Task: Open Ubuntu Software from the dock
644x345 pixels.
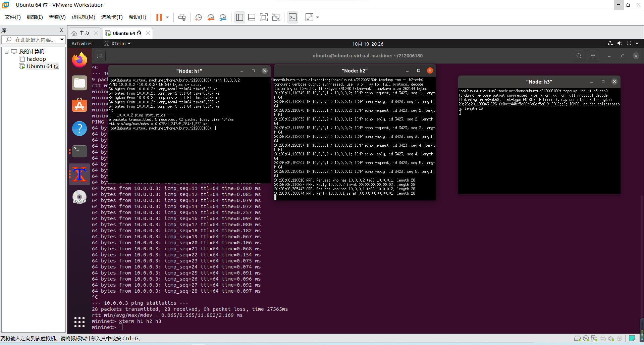Action: coord(79,106)
